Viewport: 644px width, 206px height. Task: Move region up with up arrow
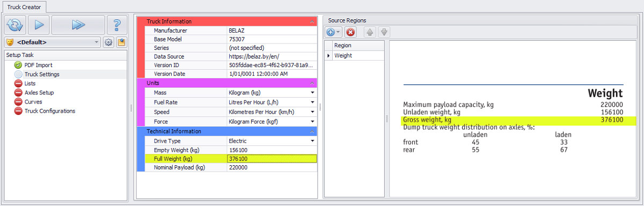coord(370,32)
